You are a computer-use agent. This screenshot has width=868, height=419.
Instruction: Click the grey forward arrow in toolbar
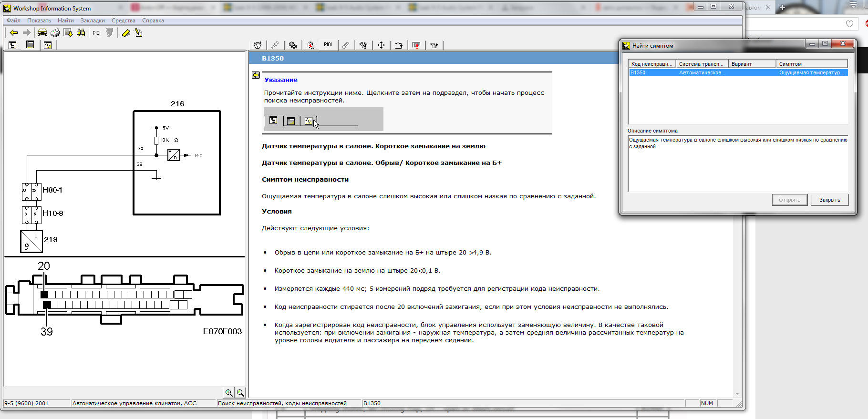pos(27,32)
